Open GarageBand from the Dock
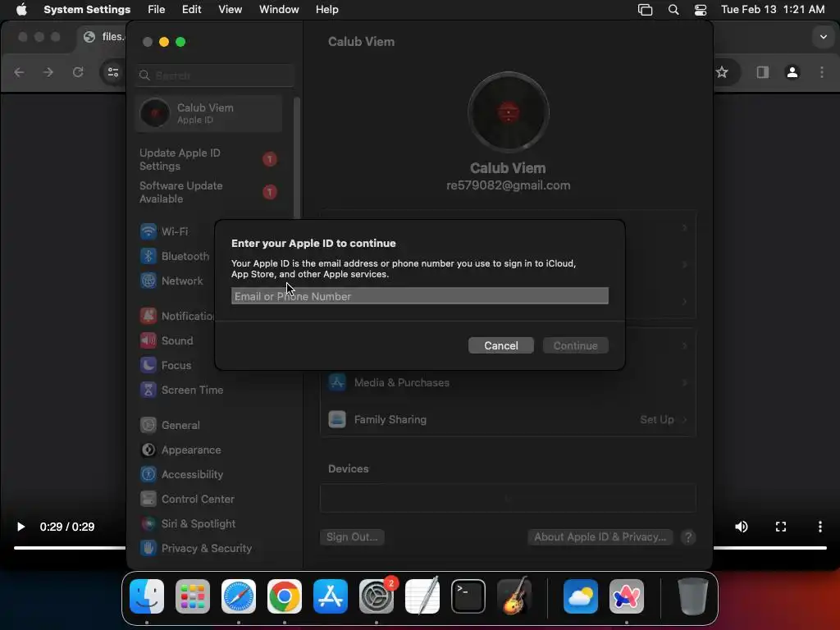The image size is (840, 630). (514, 596)
